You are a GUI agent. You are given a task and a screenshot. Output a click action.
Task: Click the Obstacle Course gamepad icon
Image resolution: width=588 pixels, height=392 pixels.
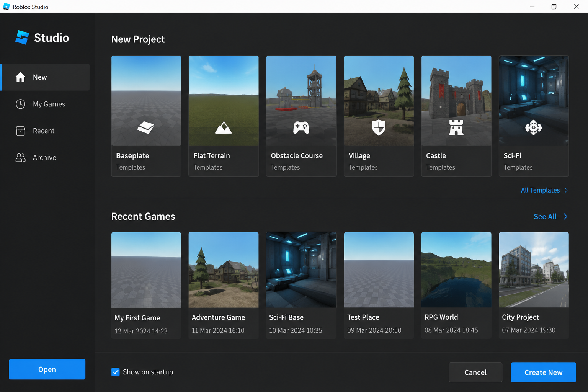tap(301, 127)
